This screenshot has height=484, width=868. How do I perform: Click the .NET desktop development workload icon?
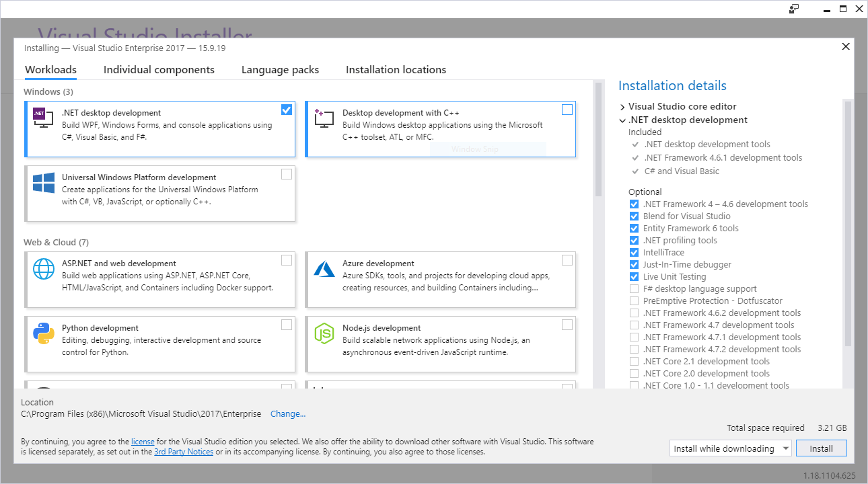click(43, 118)
